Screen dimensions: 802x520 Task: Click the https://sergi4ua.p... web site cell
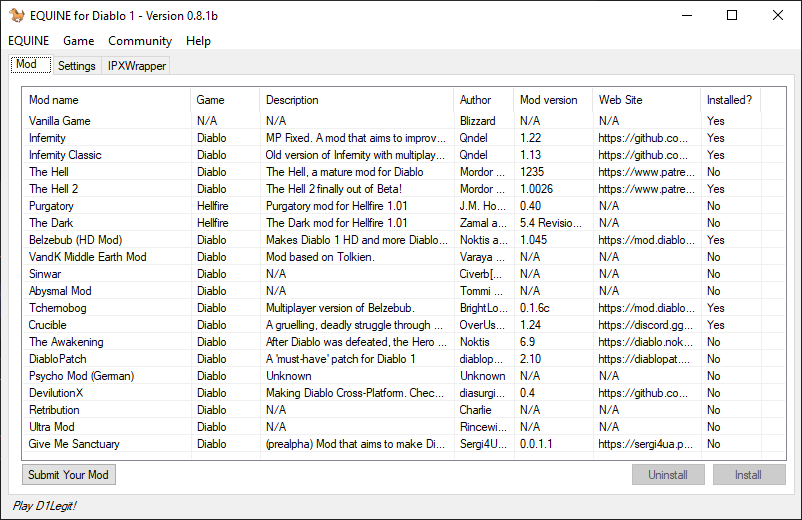coord(645,443)
